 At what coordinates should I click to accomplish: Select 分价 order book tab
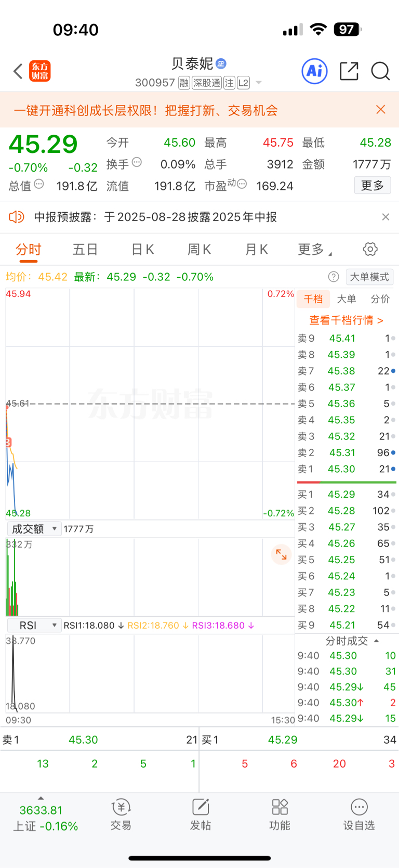(380, 299)
